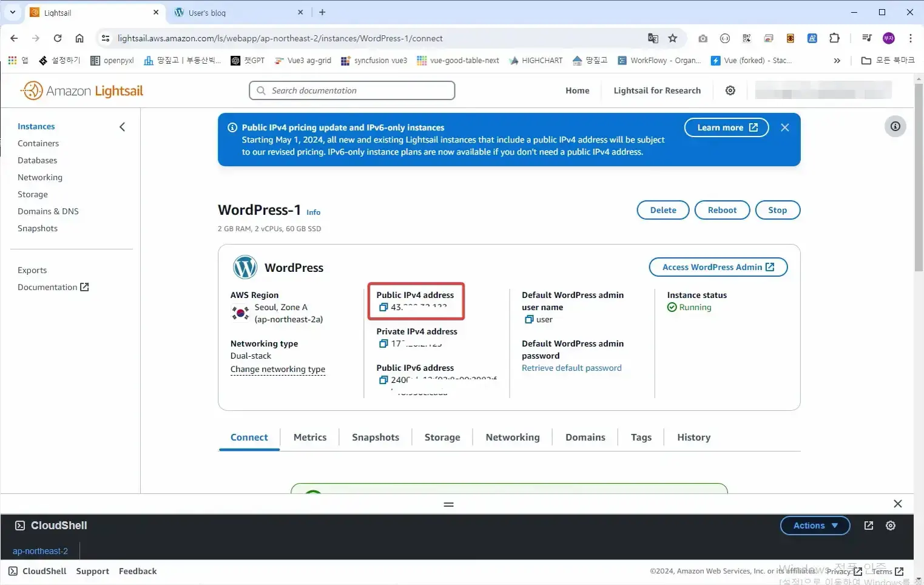Go back to the previous page

click(14, 38)
